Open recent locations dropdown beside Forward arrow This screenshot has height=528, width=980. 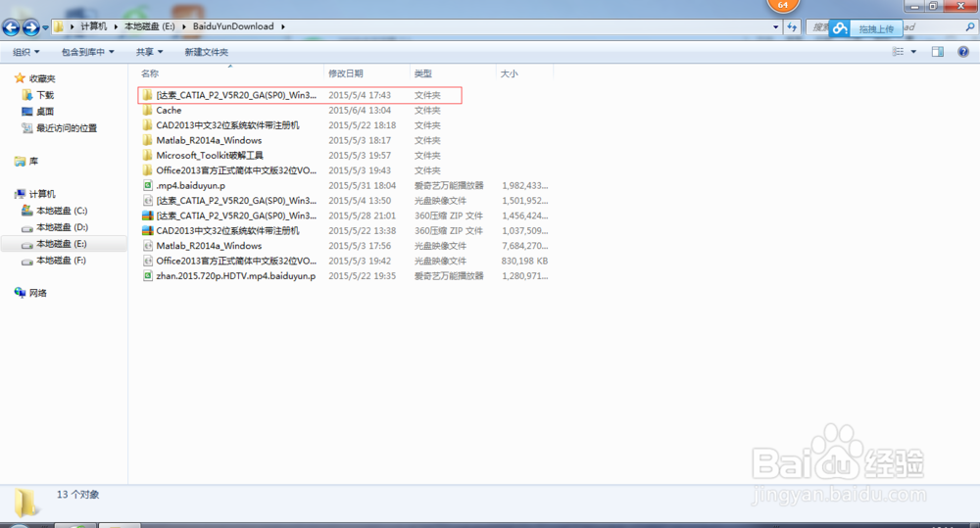coord(45,27)
